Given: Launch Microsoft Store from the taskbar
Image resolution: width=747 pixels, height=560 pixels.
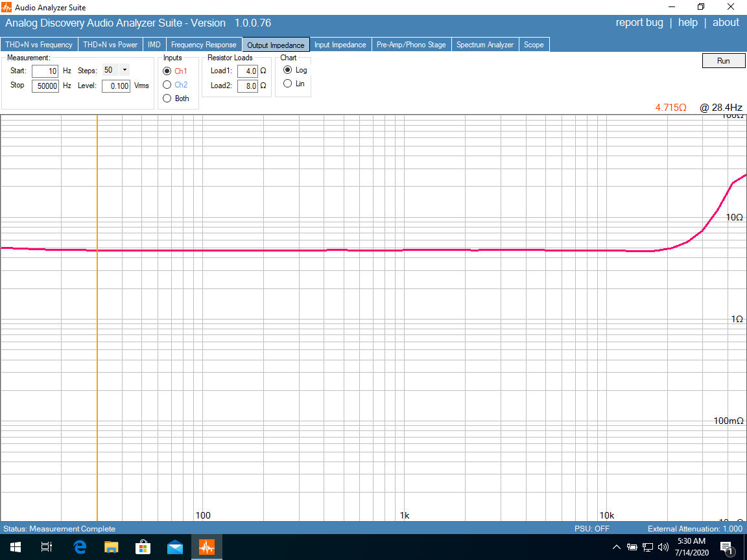Looking at the screenshot, I should pos(143,547).
